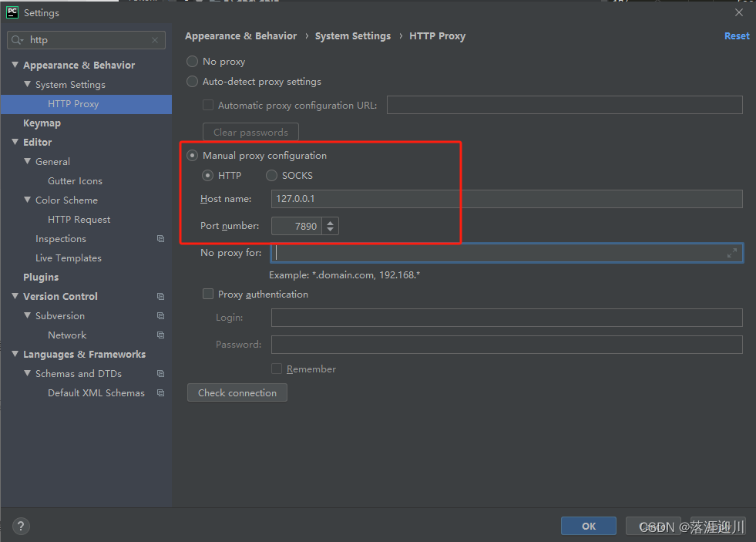Clear the http search query with the X icon
This screenshot has height=542, width=756.
point(153,39)
